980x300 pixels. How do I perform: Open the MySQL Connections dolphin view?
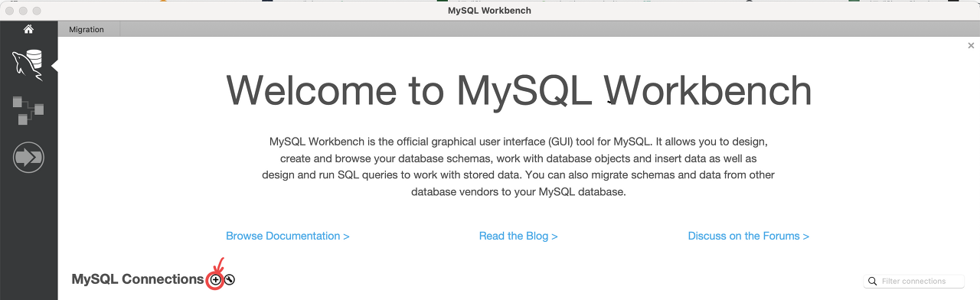click(x=28, y=64)
